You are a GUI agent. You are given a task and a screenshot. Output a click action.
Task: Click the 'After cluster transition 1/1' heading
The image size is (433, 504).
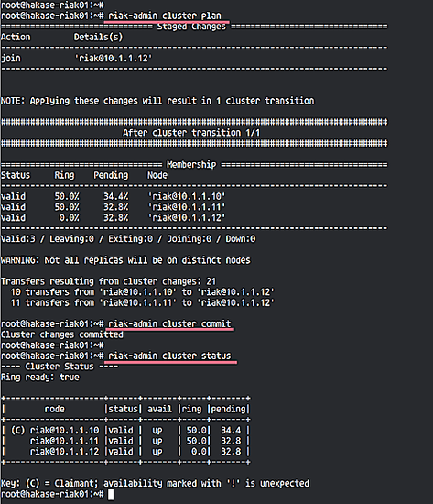click(191, 133)
